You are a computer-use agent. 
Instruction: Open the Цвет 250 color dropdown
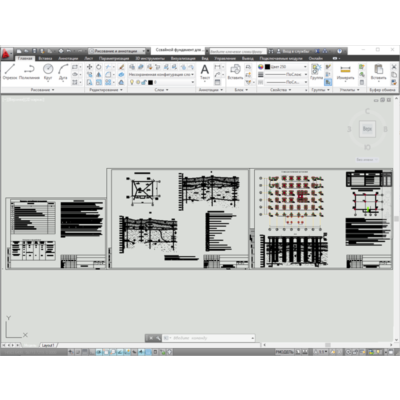click(x=285, y=67)
